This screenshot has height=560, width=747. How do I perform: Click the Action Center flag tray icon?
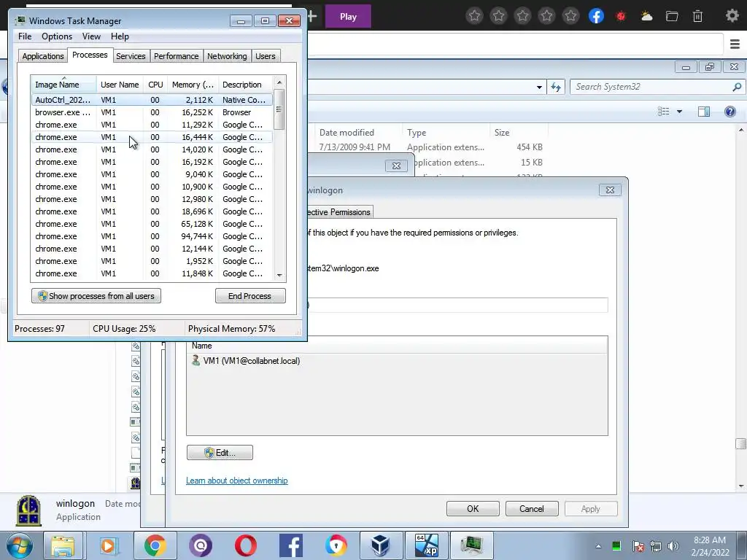[638, 546]
